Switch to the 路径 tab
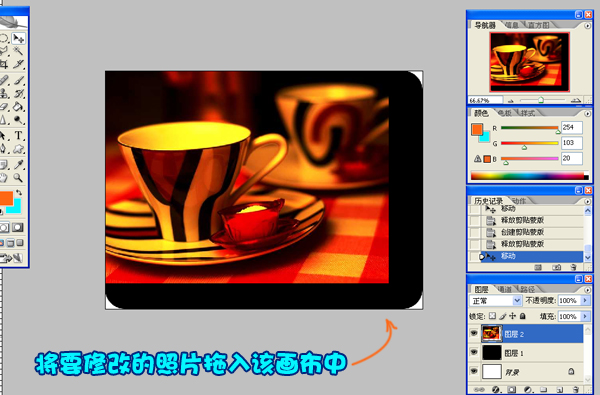Screen dimensions: 600x395 pos(527,289)
